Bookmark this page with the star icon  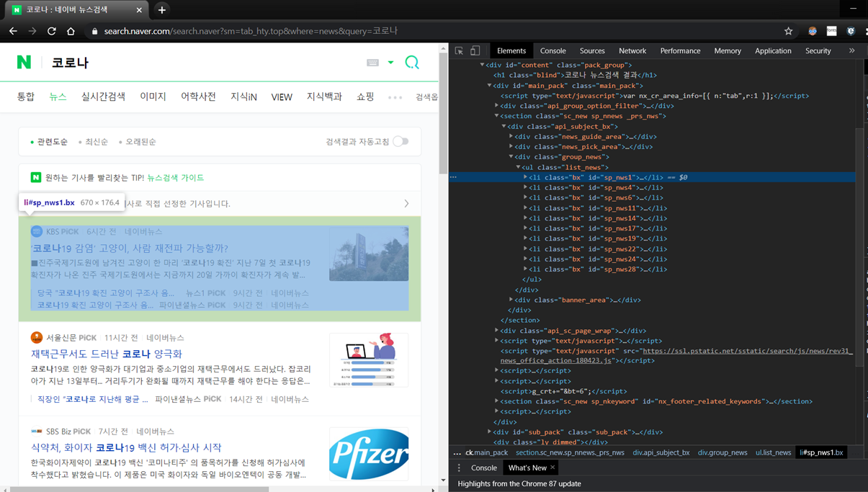pos(788,31)
